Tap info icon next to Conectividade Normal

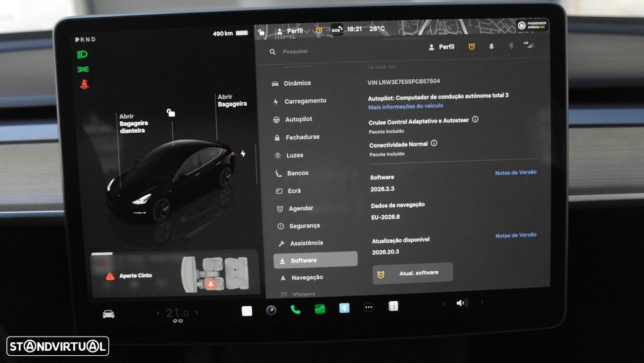click(x=434, y=143)
